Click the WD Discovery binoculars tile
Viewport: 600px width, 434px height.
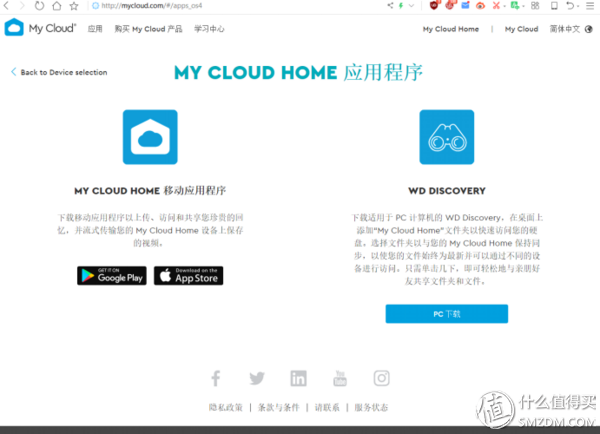click(447, 137)
